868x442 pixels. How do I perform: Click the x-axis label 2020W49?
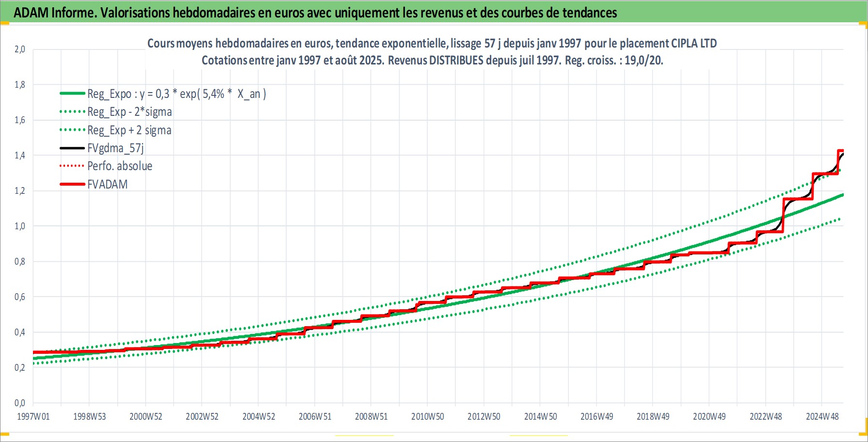tap(709, 417)
